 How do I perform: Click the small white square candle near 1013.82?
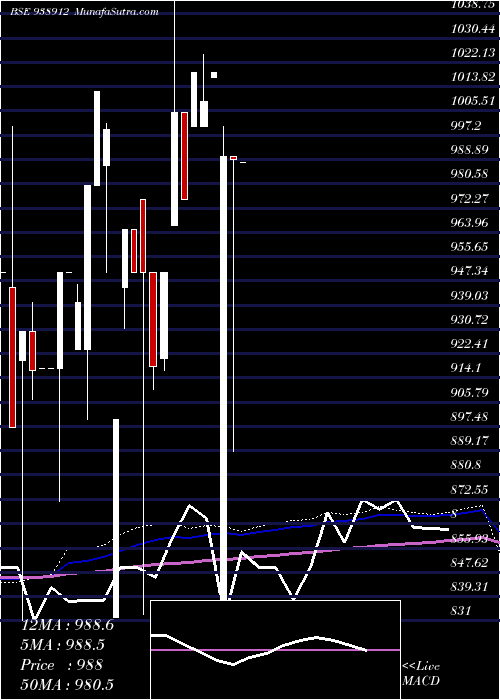point(214,75)
